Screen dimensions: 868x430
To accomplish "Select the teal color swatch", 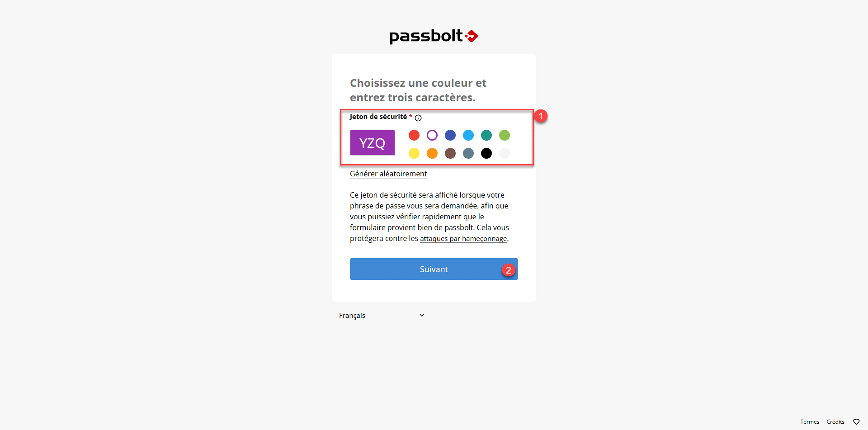I will click(x=486, y=135).
